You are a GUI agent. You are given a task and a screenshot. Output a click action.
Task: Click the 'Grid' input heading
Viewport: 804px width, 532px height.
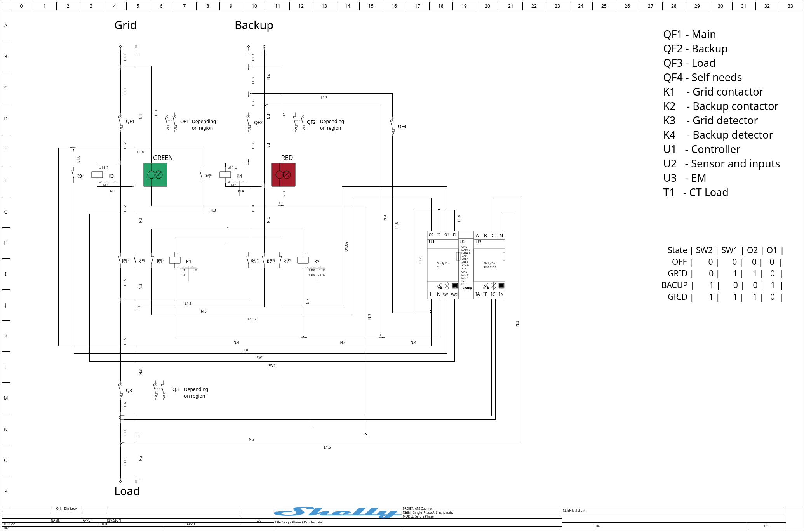[x=125, y=25]
